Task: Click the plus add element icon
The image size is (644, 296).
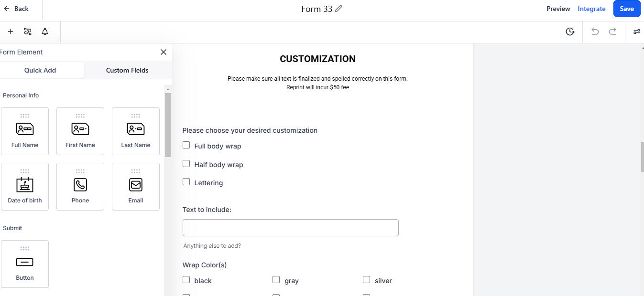Action: click(11, 32)
